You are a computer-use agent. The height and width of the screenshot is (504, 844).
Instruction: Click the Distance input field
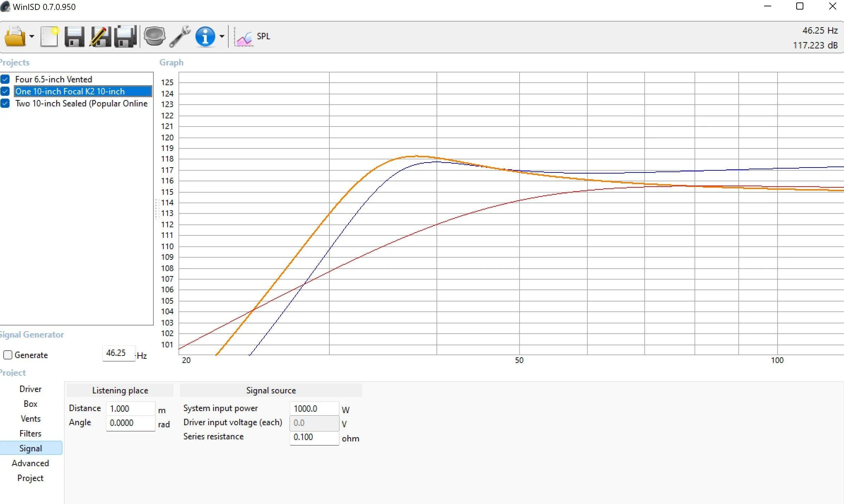[130, 409]
